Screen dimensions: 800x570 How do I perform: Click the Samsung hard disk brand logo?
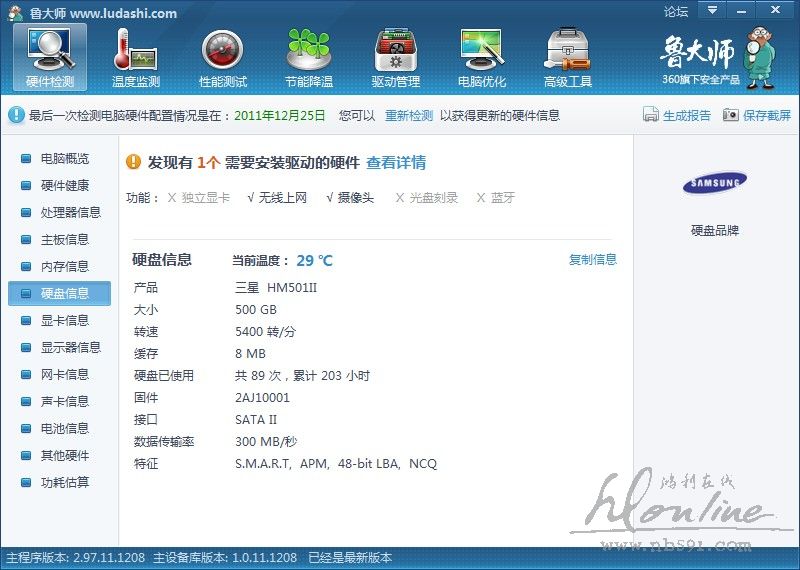point(714,183)
